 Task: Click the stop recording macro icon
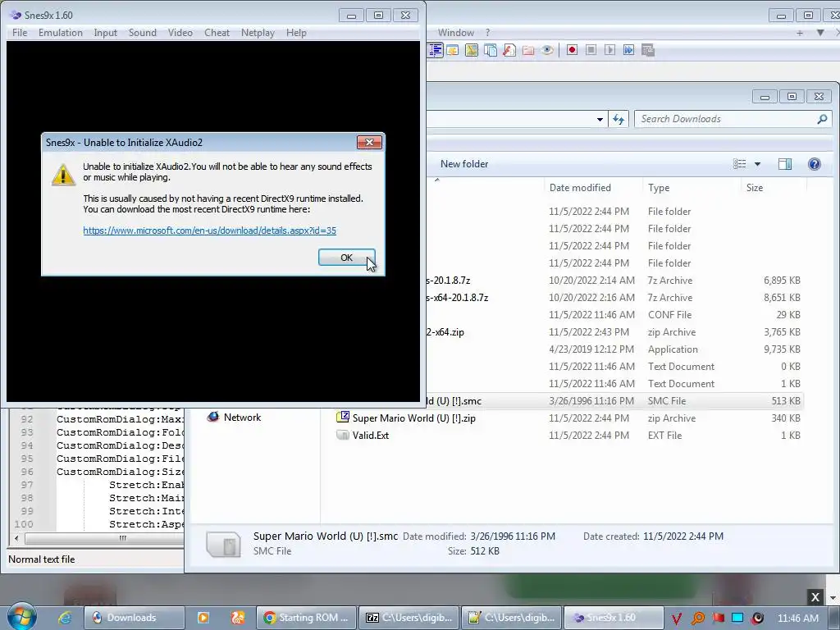pos(591,50)
